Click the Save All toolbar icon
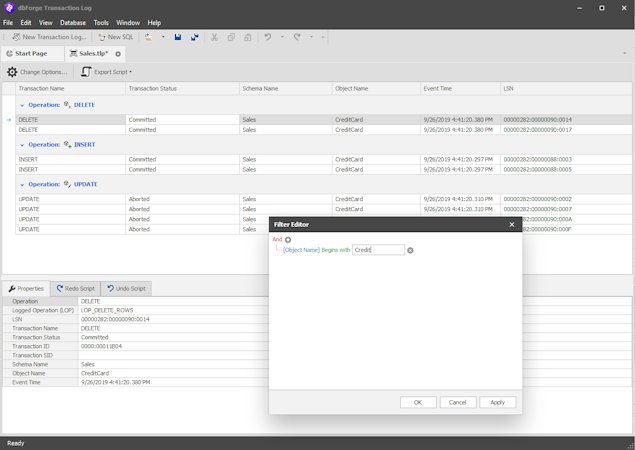635x450 pixels. (x=195, y=37)
